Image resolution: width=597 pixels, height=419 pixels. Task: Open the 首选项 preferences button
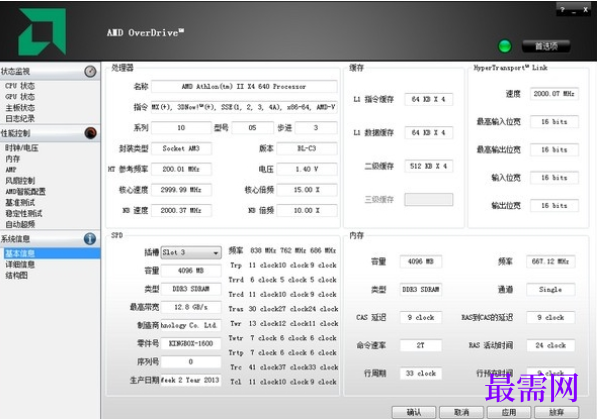click(546, 46)
